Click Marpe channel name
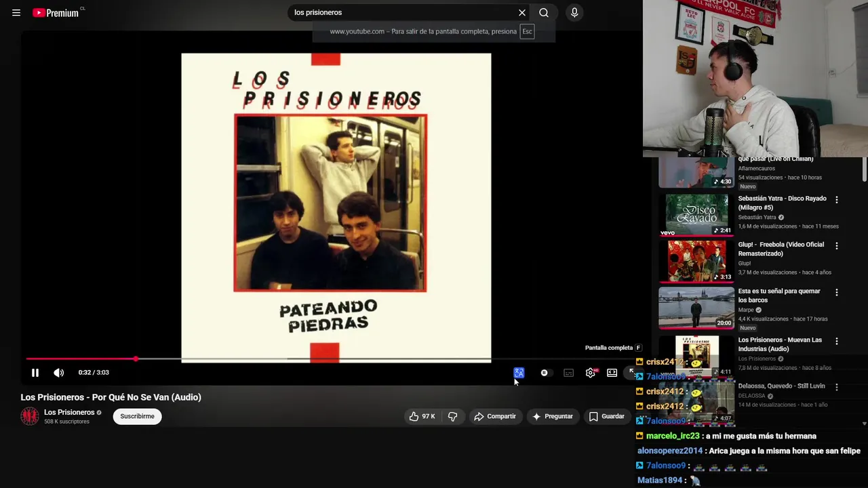 click(x=746, y=310)
